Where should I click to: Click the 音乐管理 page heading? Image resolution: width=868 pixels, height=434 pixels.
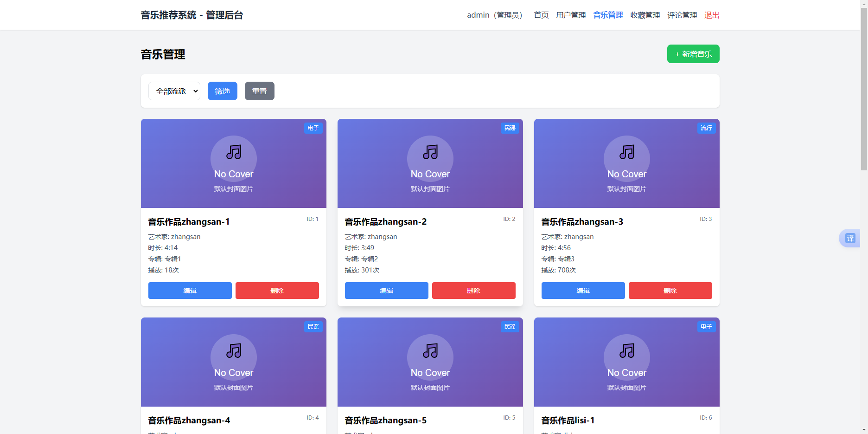point(163,54)
